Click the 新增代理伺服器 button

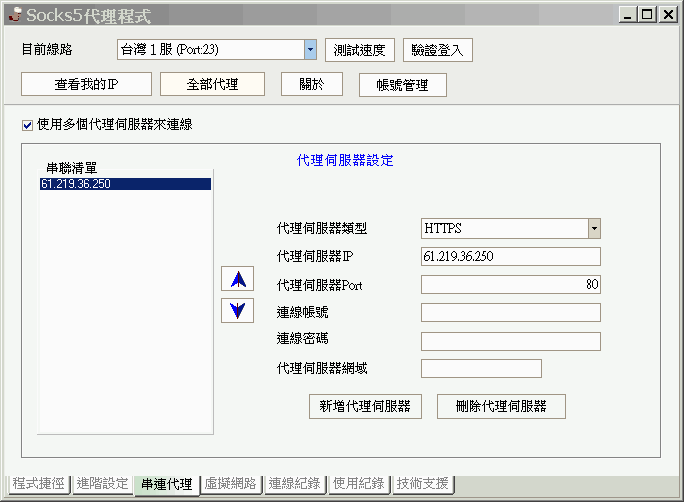(365, 406)
